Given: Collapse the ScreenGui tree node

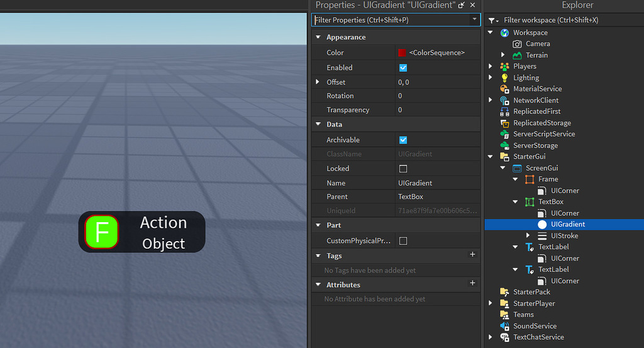Looking at the screenshot, I should tap(502, 167).
